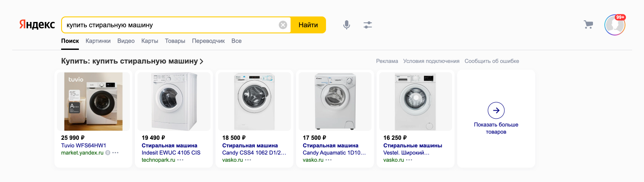644x182 pixels.
Task: Switch to the Товары tab
Action: coord(175,41)
